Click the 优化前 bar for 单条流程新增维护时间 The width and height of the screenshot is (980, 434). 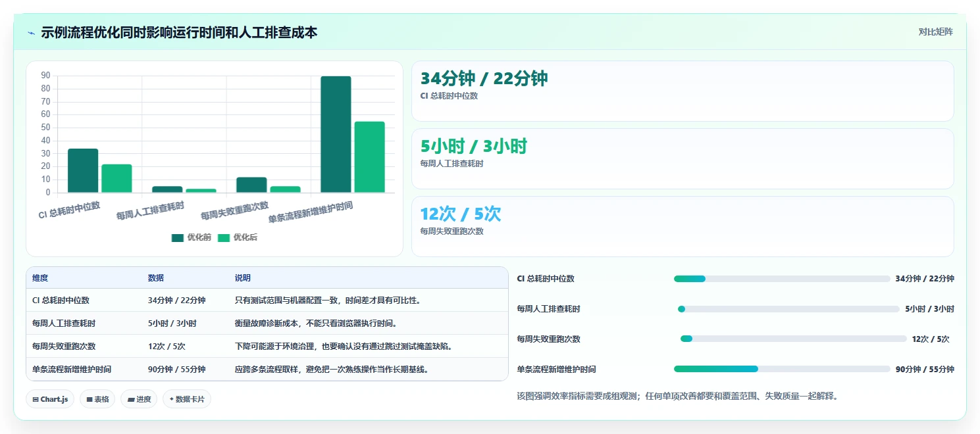(x=336, y=135)
